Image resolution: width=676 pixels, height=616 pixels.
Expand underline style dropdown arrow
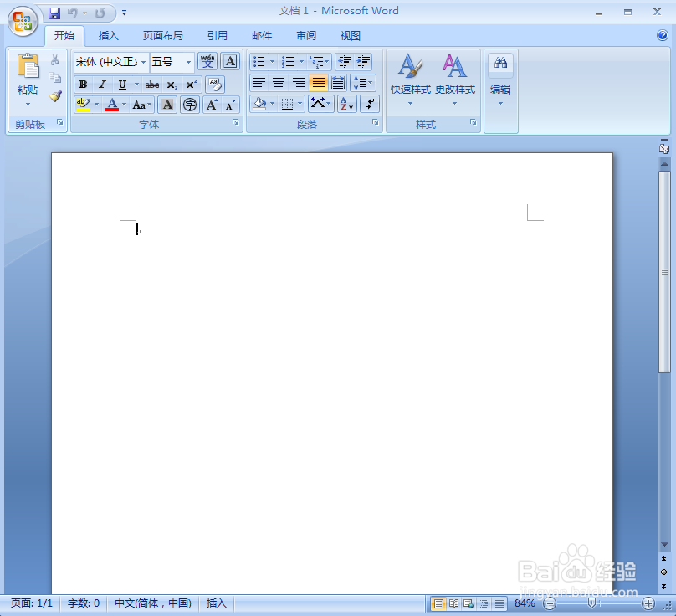tap(136, 85)
